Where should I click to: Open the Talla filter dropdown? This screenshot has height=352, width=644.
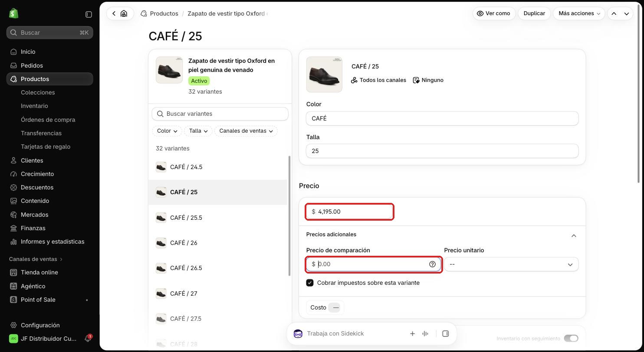198,131
